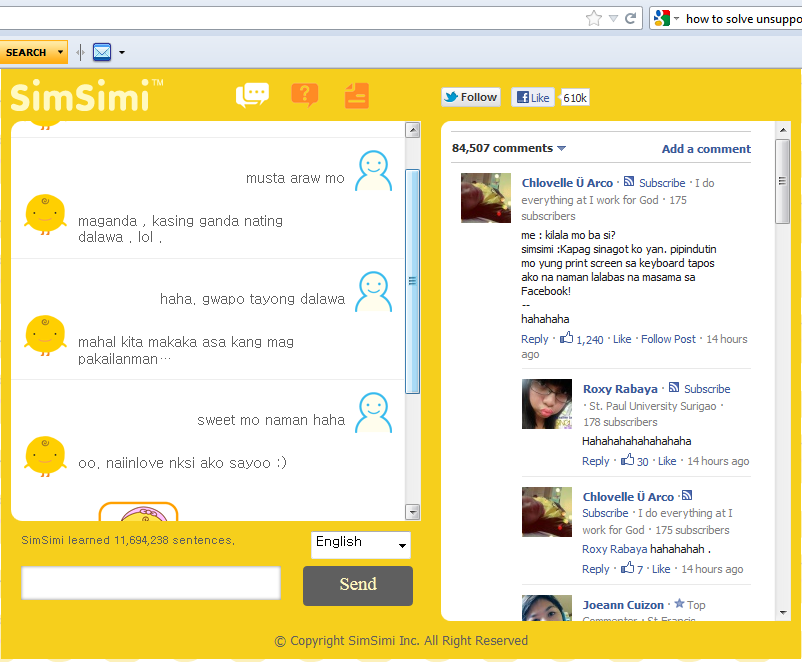
Task: Click user avatar beside 'haha, gwapo tayong dalawa'
Action: coord(373,291)
